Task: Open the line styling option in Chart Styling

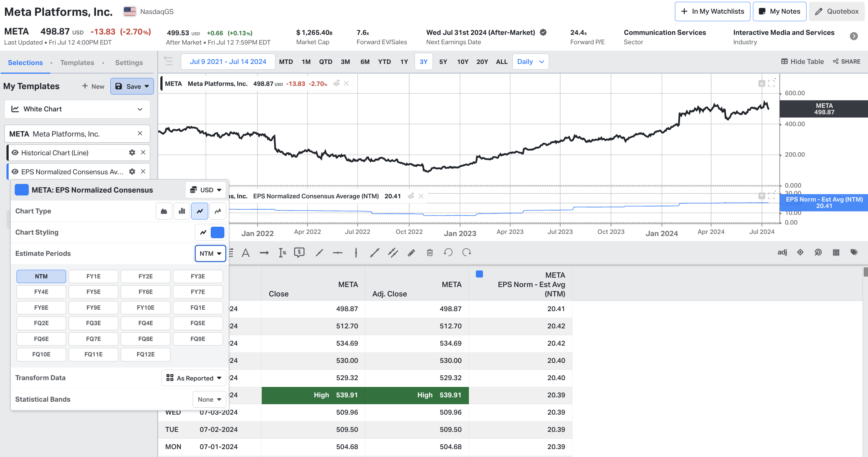Action: click(203, 232)
